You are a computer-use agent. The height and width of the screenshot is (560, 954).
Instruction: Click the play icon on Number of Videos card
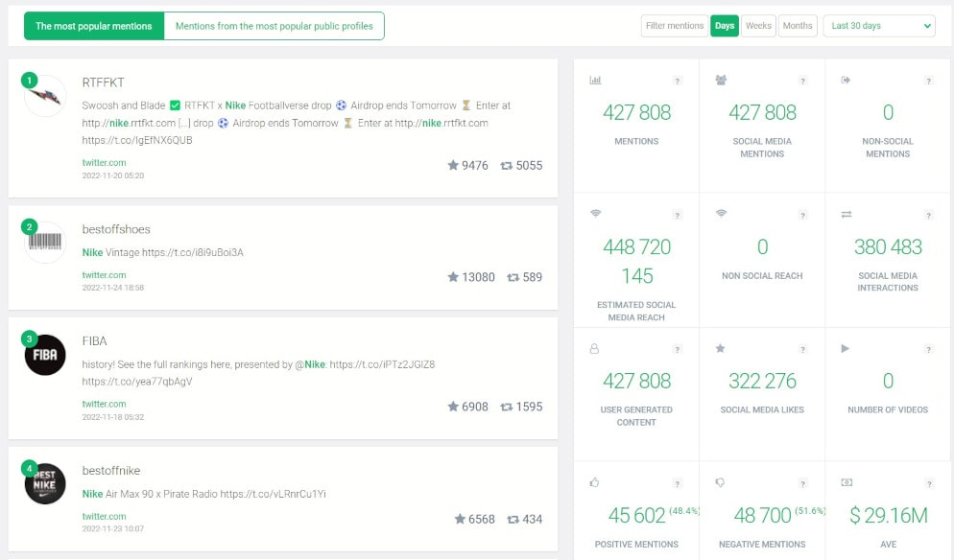pos(846,348)
